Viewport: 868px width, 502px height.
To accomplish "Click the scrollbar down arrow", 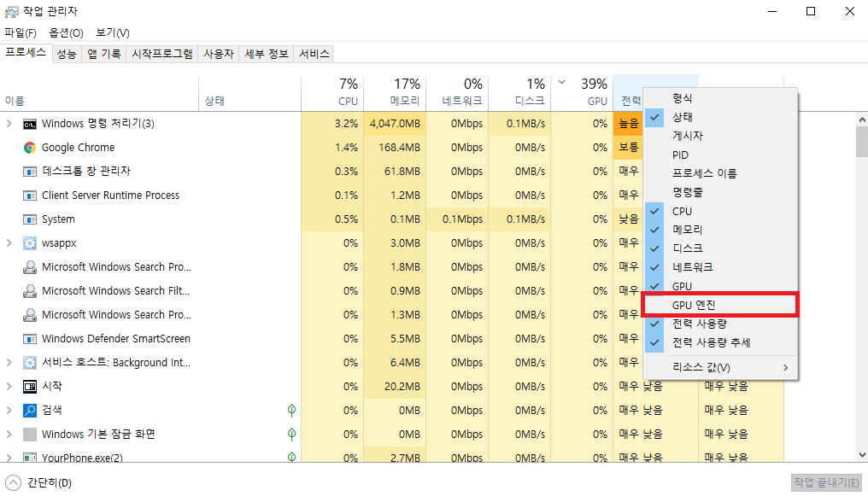I will click(862, 455).
